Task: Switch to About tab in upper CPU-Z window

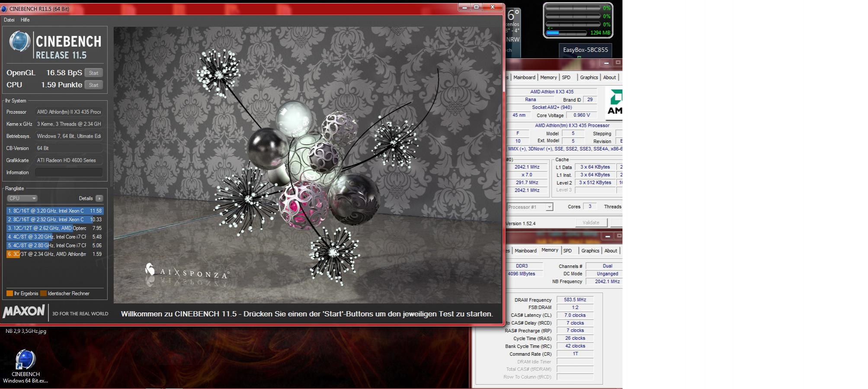Action: 609,77
